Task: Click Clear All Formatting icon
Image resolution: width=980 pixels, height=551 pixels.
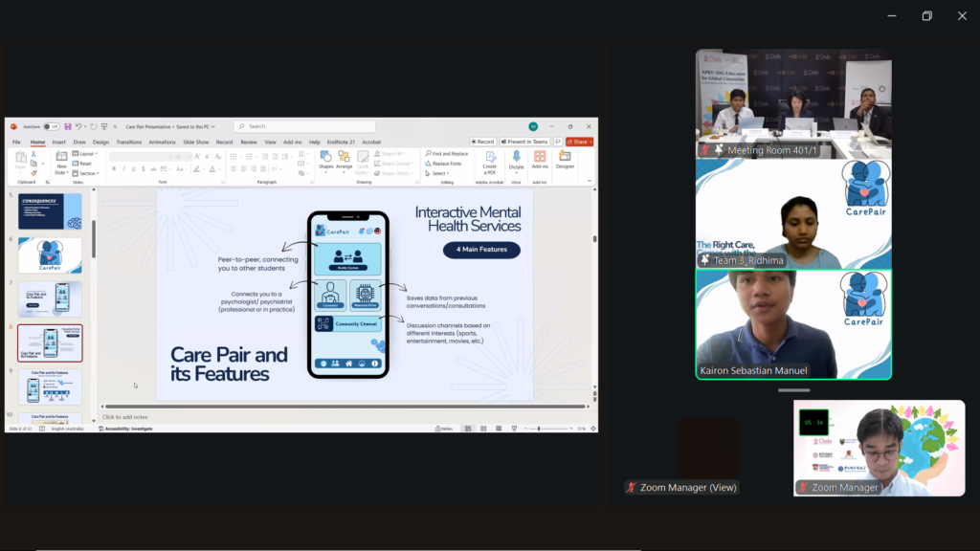Action: [x=217, y=156]
